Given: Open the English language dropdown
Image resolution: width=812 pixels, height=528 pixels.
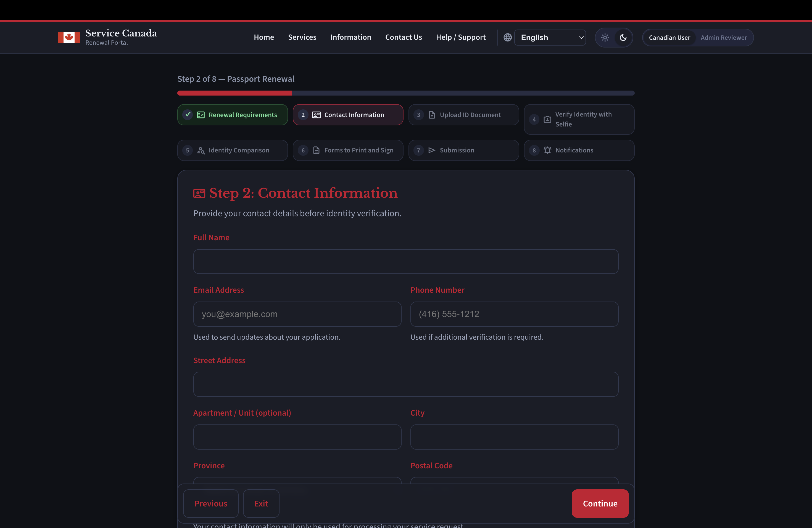Looking at the screenshot, I should [x=550, y=38].
